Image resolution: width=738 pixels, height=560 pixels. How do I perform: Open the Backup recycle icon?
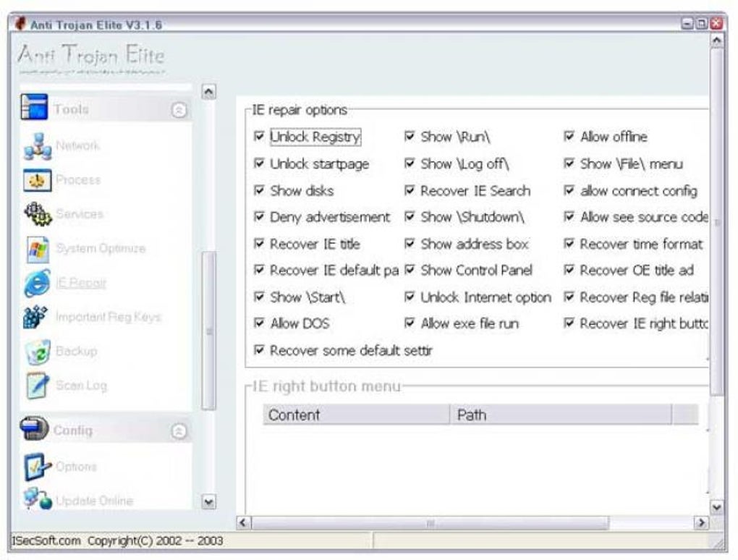(x=38, y=352)
